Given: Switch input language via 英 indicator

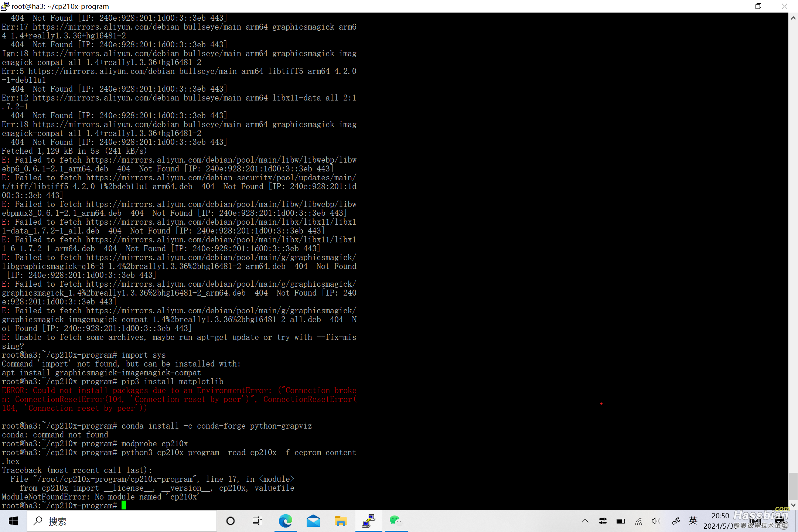Looking at the screenshot, I should (693, 521).
